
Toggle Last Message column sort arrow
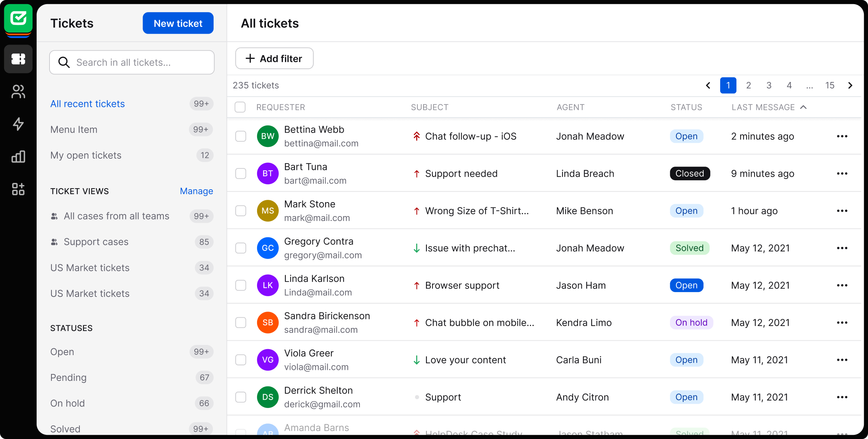point(803,107)
